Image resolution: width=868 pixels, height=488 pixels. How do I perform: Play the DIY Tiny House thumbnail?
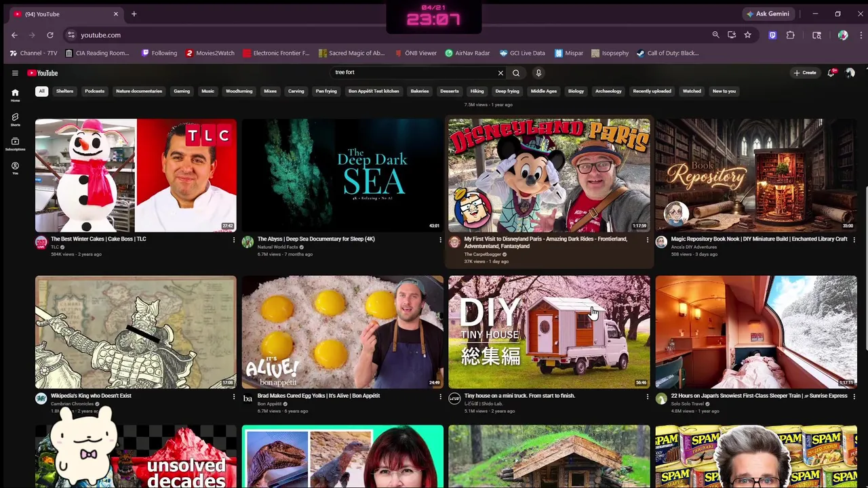549,332
